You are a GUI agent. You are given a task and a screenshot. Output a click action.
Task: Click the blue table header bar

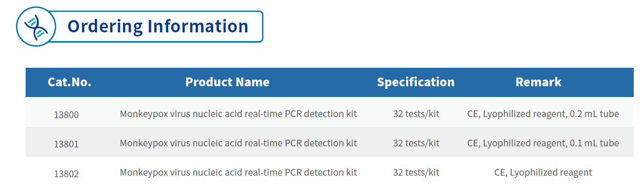pos(330,82)
